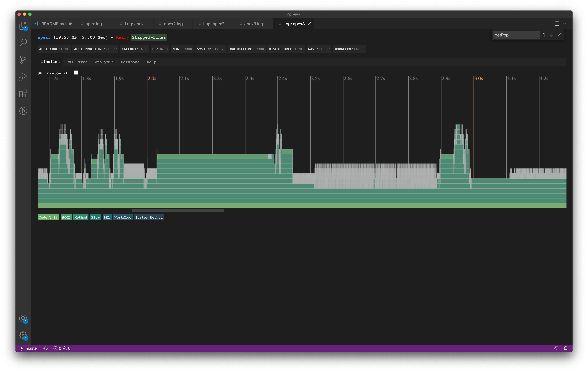The image size is (588, 372).
Task: Open the Run and Debug view
Action: [x=23, y=76]
